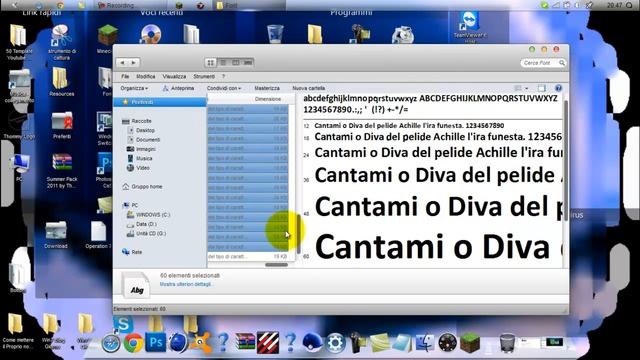The height and width of the screenshot is (360, 640).
Task: Select Documenti in navigation pane
Action: coord(148,140)
